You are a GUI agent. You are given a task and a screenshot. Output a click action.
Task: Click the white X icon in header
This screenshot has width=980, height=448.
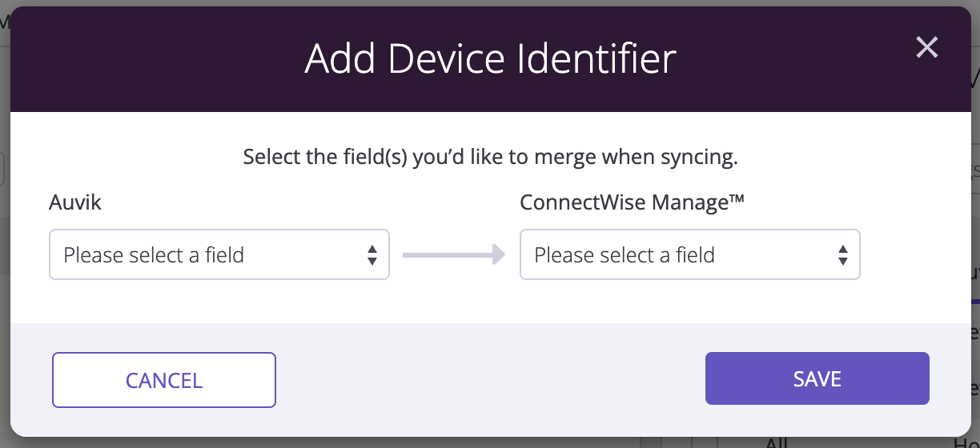tap(926, 48)
